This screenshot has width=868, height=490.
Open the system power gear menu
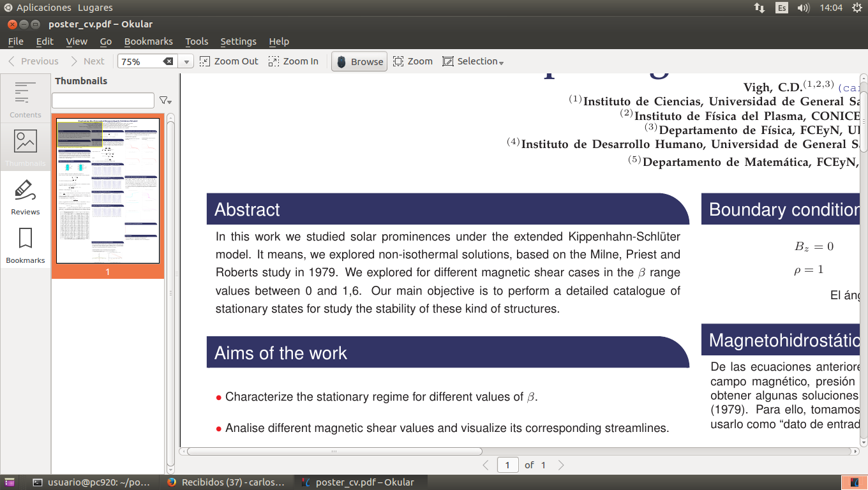click(x=856, y=8)
